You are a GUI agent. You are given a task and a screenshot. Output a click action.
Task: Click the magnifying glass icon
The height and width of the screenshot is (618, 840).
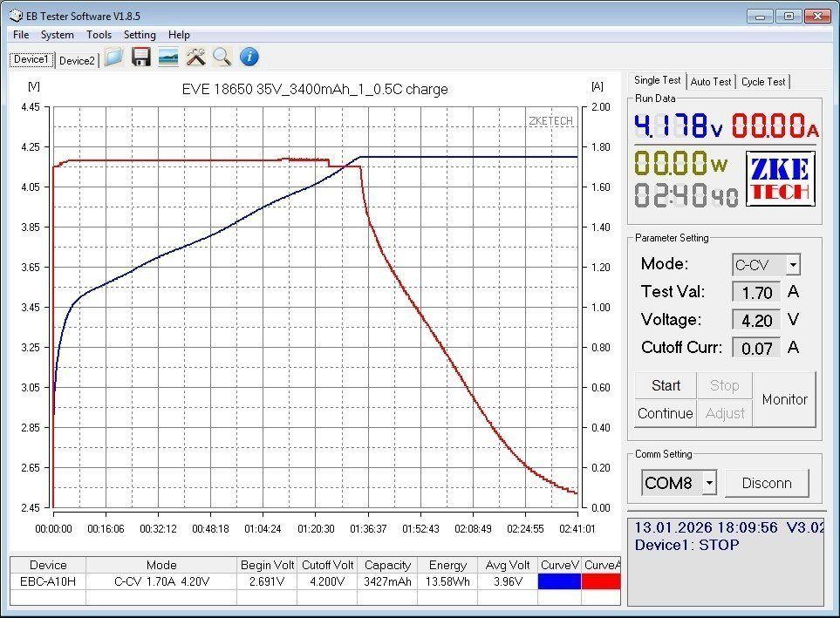point(222,58)
